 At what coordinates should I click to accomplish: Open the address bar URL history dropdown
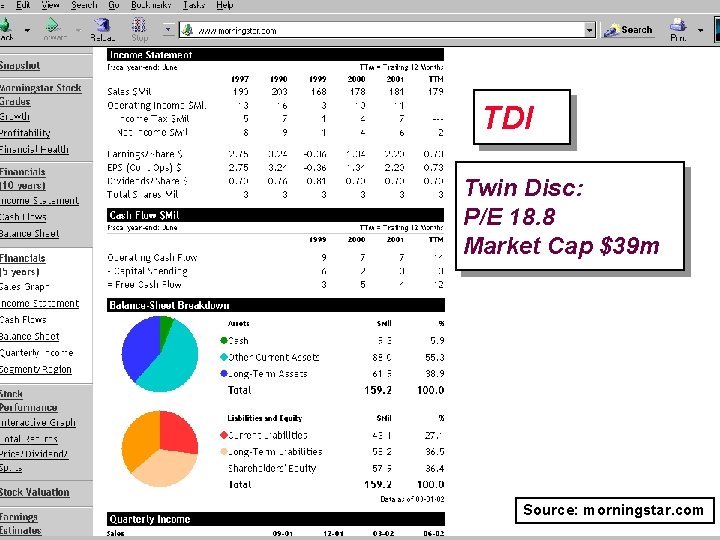pos(589,31)
